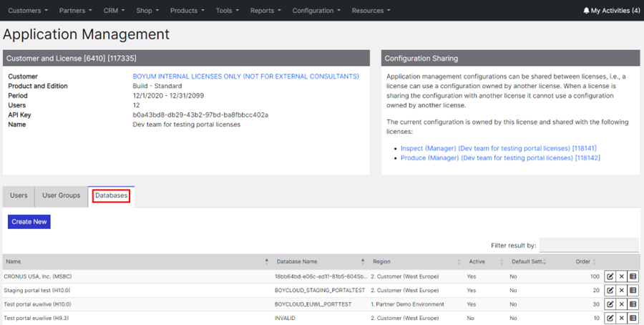Screen dimensions: 644x325
Task: Open Produce (Manager) license [118142] link
Action: pyautogui.click(x=500, y=157)
